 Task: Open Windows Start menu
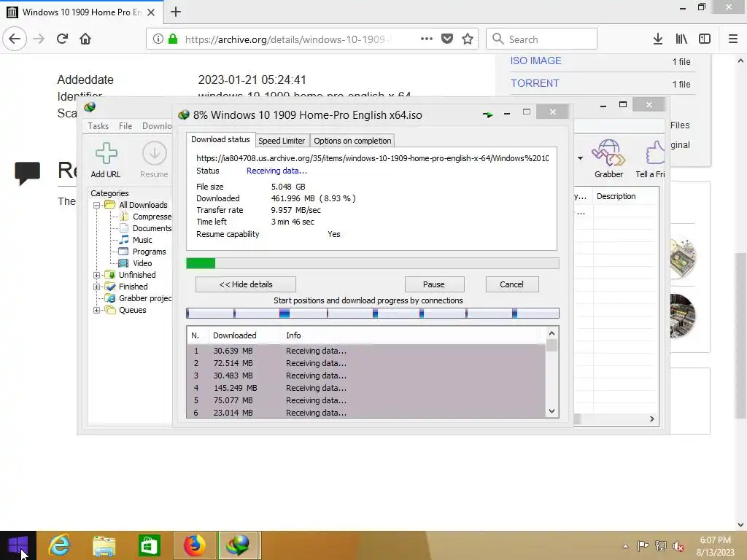click(x=18, y=545)
